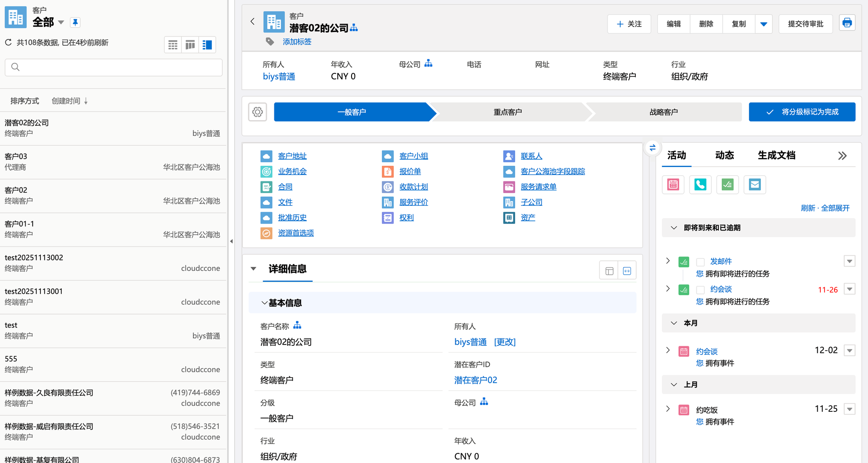Viewport: 868px width, 463px height.
Task: Click the send email envelope icon
Action: [755, 185]
